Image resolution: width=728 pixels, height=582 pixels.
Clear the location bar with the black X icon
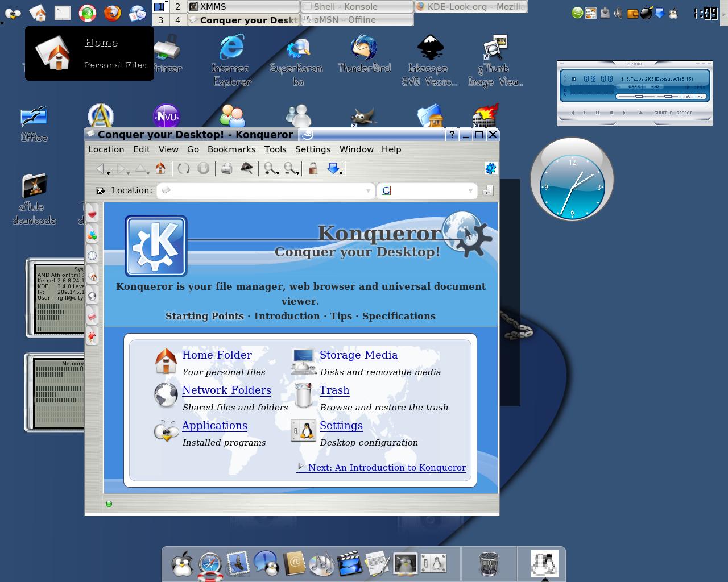pyautogui.click(x=100, y=190)
